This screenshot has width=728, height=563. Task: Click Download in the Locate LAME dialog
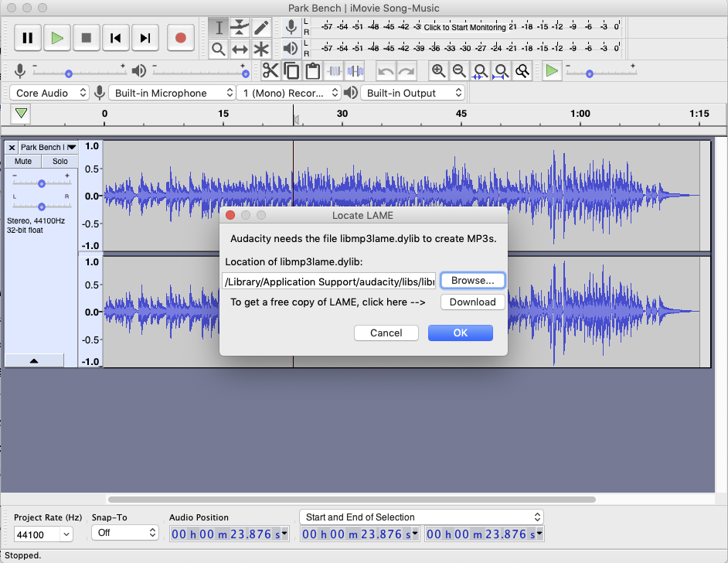coord(473,302)
